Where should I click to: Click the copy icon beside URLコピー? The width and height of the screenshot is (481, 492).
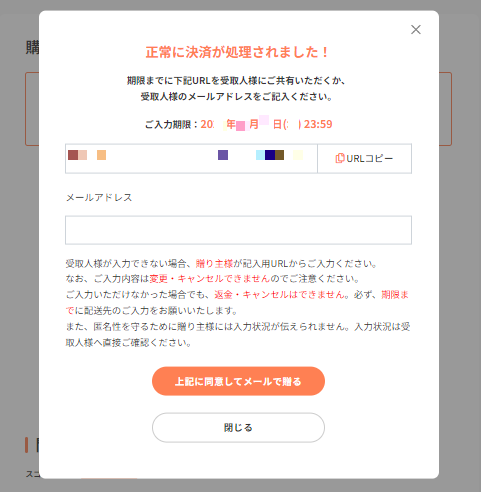(340, 158)
